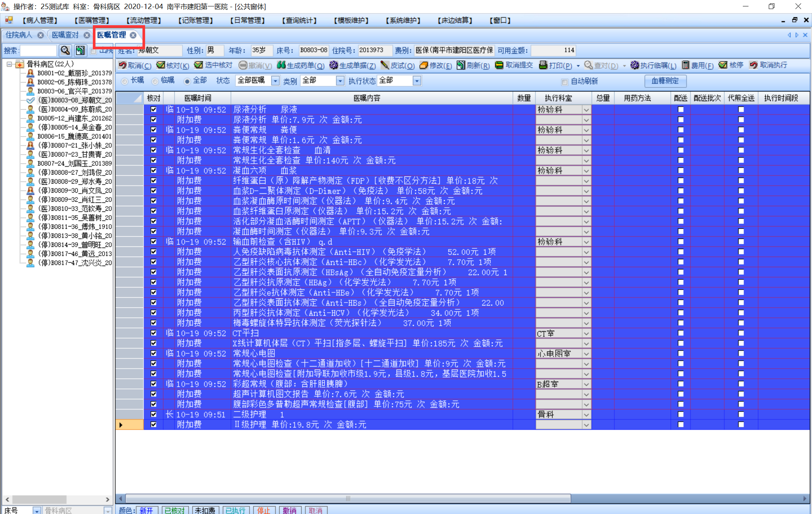
Task: Click the 刷新(R) refresh icon
Action: (x=461, y=65)
